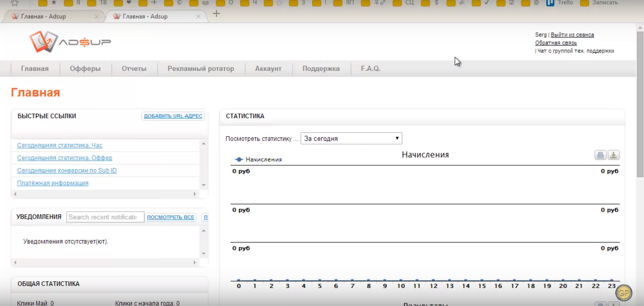Screen dimensions: 644x306
Task: Click the bookmark star icon
Action: pyautogui.click(x=15, y=3)
